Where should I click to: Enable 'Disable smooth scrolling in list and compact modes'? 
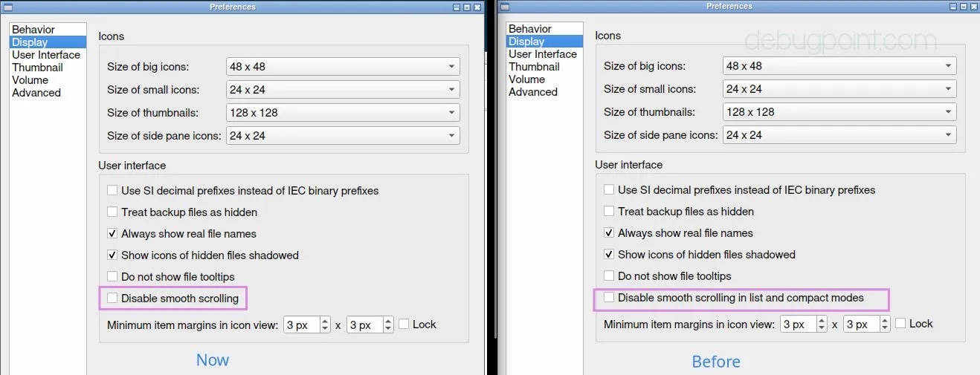click(609, 298)
